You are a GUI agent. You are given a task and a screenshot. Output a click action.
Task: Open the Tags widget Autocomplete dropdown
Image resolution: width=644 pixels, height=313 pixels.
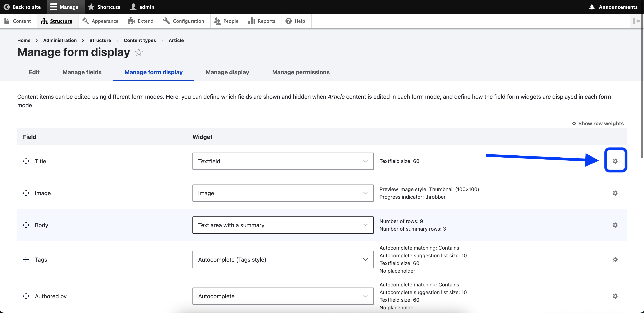283,259
